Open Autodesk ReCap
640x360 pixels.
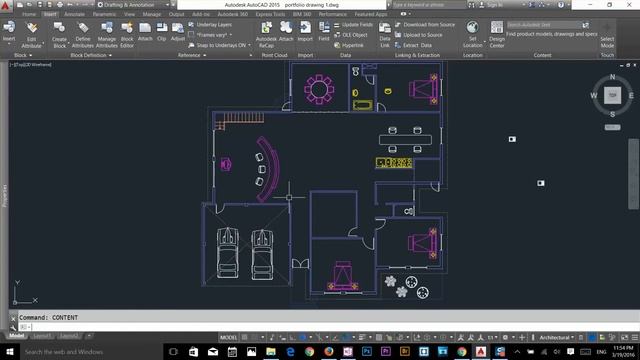[266, 35]
